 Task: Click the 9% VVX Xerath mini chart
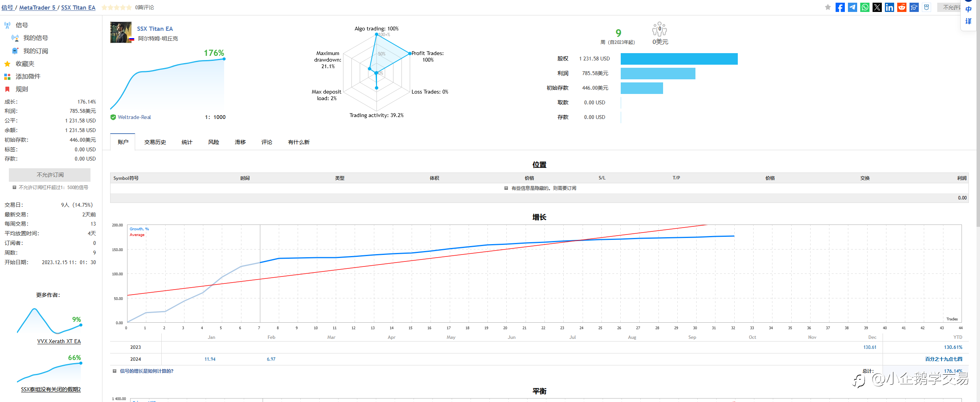50,321
